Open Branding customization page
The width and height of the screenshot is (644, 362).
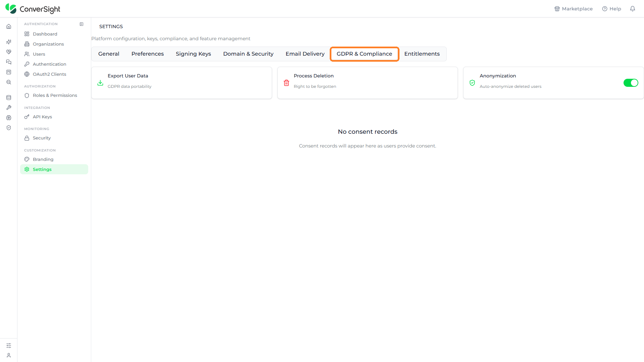54,159
